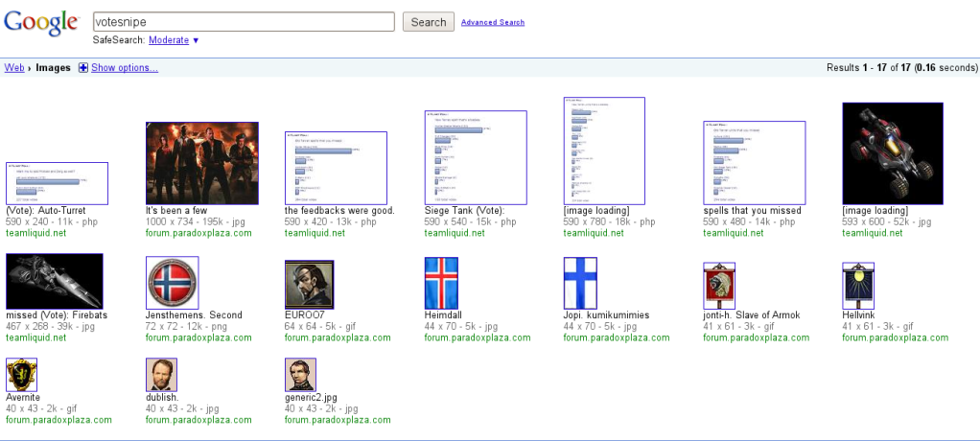
Task: Open the Advanced Search link
Action: pos(492,22)
